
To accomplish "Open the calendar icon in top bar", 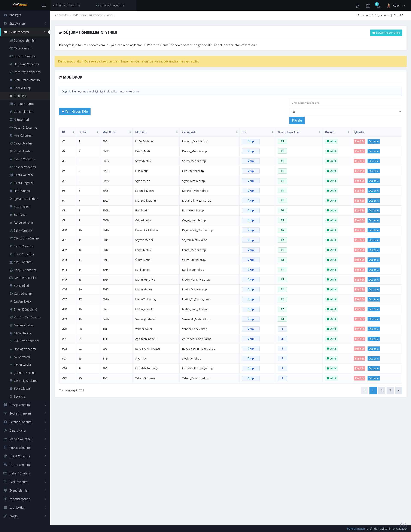I will click(368, 6).
